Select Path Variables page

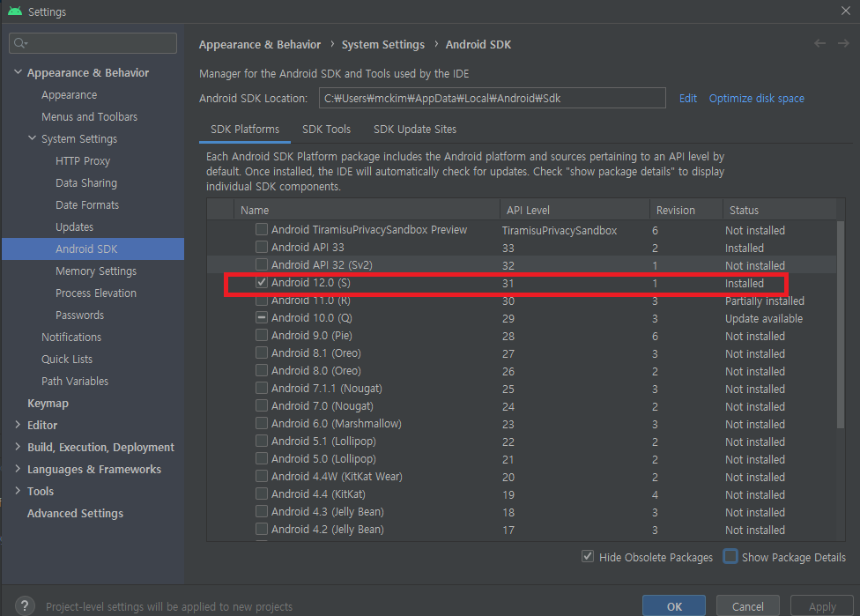click(x=75, y=381)
